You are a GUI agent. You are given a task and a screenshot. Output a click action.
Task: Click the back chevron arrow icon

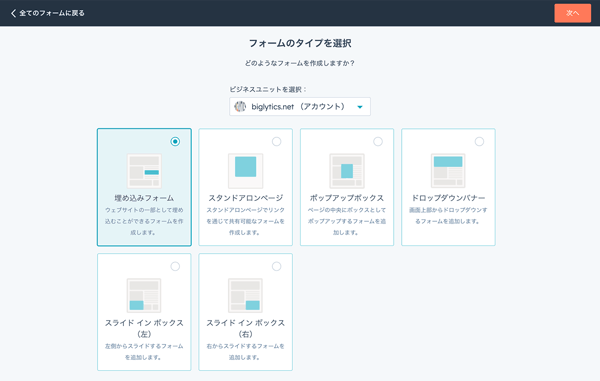(x=13, y=13)
